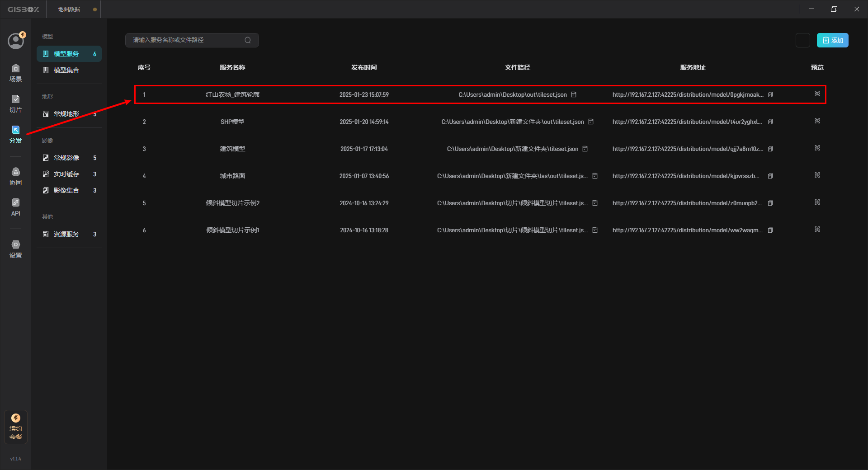Preview the 建筑模型 service
This screenshot has width=868, height=470.
[817, 148]
